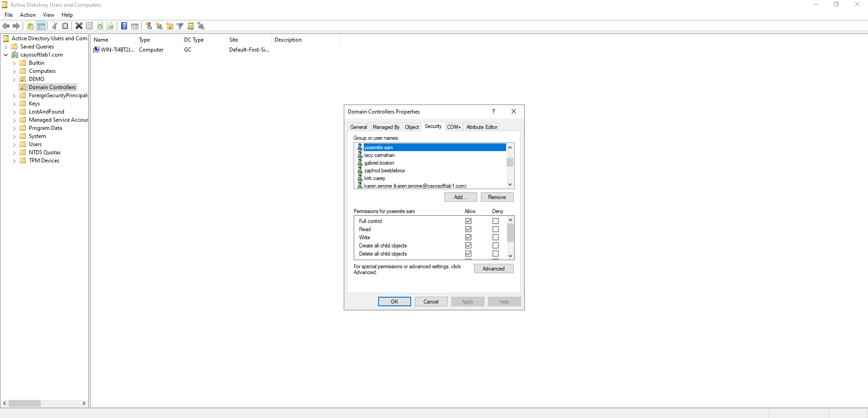Click the permissions list scroll down arrow
Viewport: 868px width, 418px height.
click(510, 256)
